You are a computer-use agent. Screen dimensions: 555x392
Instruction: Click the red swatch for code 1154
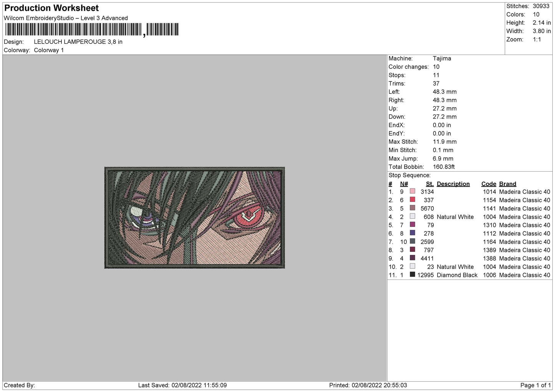tap(412, 200)
